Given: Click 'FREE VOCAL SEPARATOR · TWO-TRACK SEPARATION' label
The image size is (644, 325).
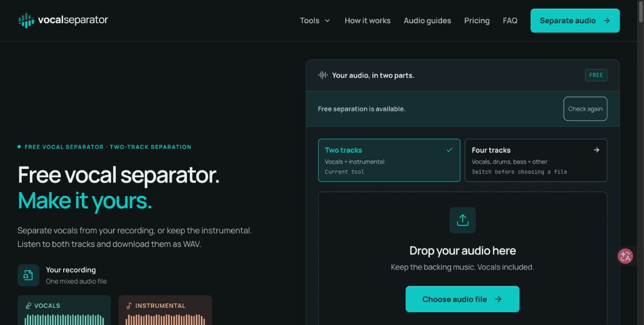Looking at the screenshot, I should point(108,147).
